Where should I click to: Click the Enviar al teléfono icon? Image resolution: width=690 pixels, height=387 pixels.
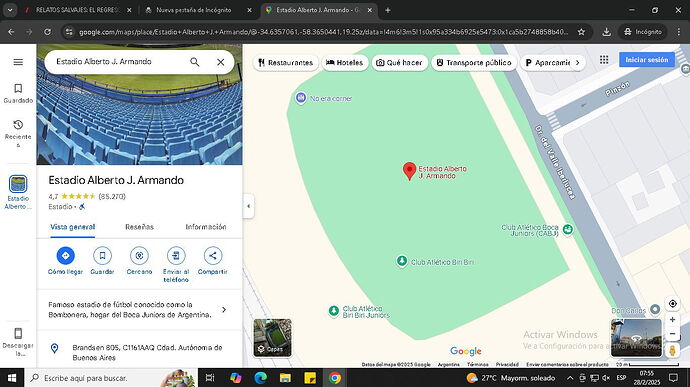tap(176, 255)
